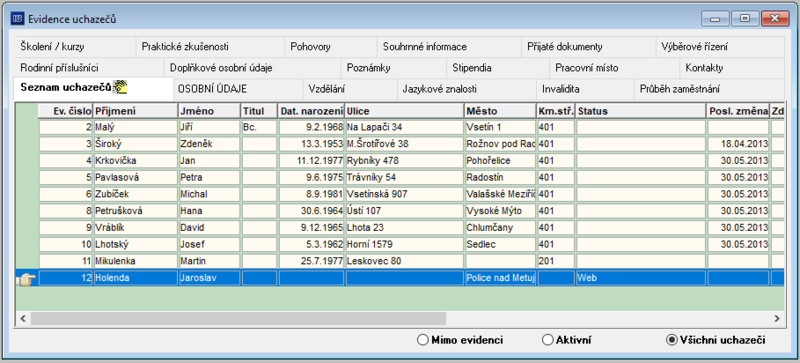The width and height of the screenshot is (800, 363).
Task: Select the Všichni uchazeči radio button
Action: [x=672, y=340]
